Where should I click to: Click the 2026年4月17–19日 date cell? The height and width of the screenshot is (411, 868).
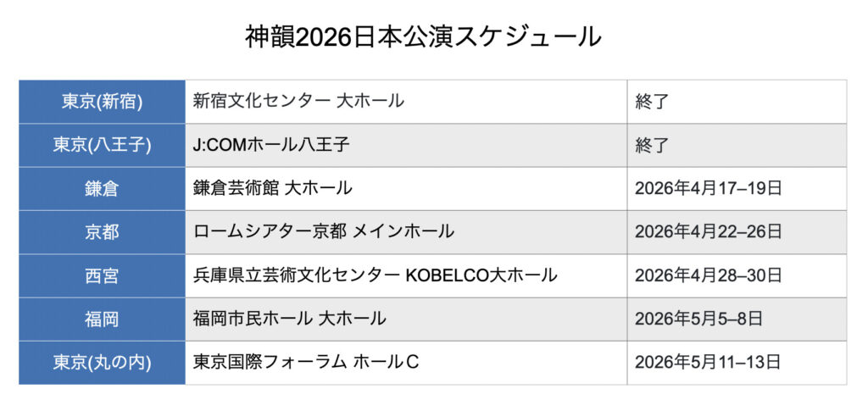[708, 188]
